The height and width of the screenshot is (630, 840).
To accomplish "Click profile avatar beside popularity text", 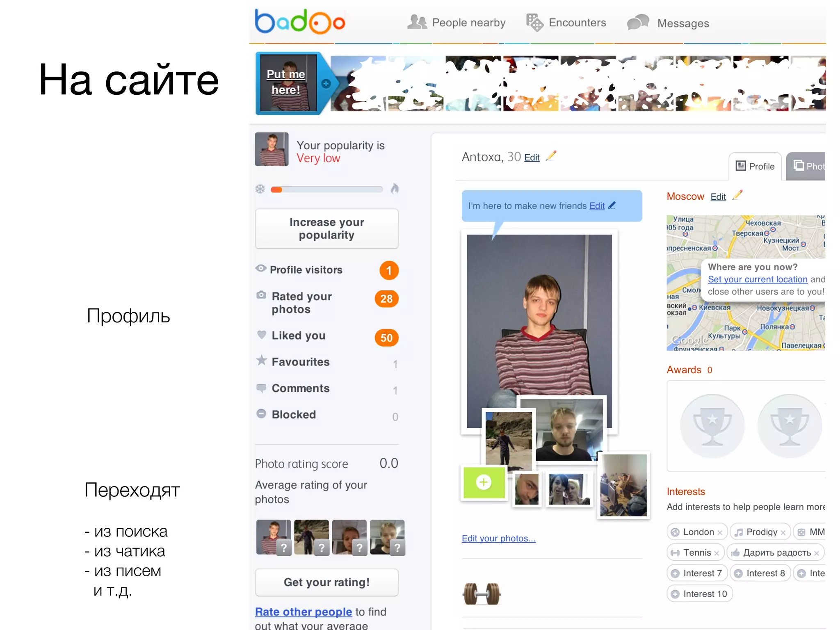I will pos(272,149).
